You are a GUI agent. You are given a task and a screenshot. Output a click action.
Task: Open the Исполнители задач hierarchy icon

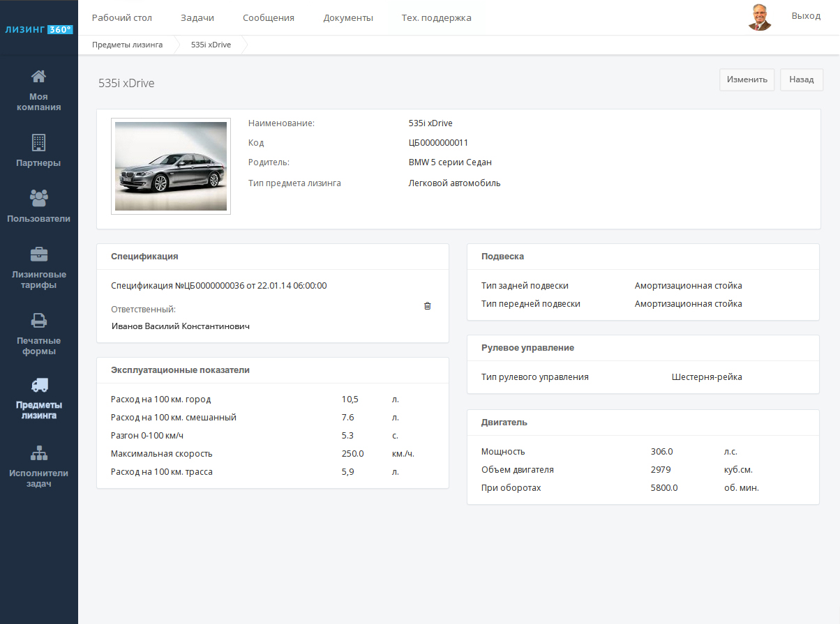pos(39,452)
